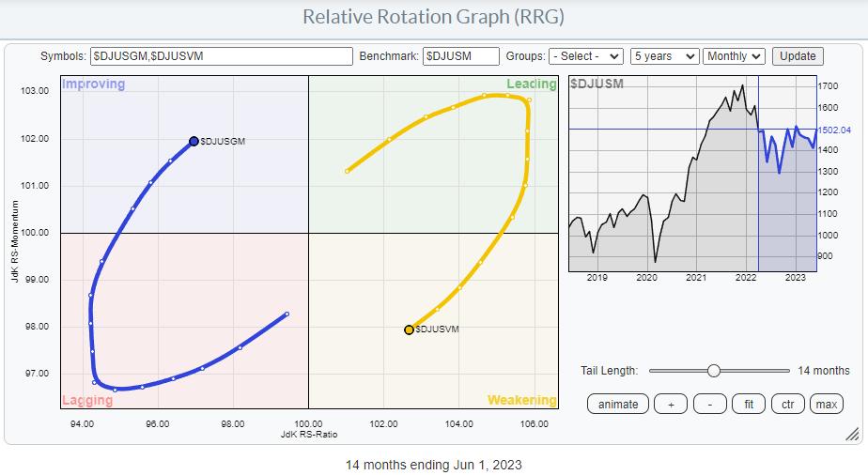Screen dimensions: 868x475
Task: Open the Groups select dropdown
Action: pos(587,56)
